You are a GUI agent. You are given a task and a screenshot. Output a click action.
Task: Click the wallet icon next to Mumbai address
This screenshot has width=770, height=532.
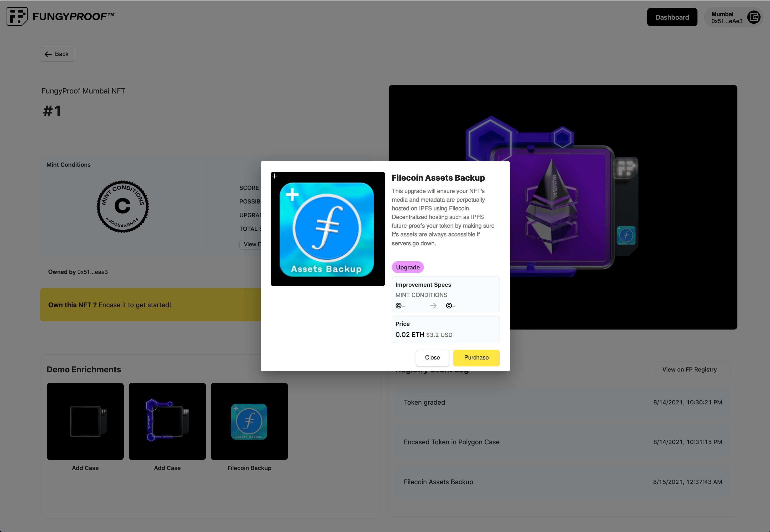pyautogui.click(x=754, y=17)
